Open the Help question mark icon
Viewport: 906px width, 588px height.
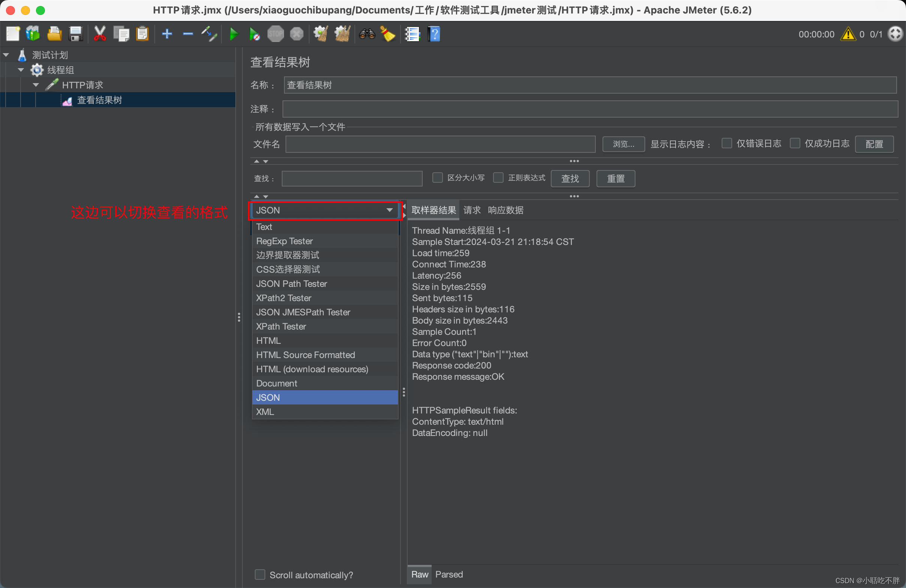[434, 34]
